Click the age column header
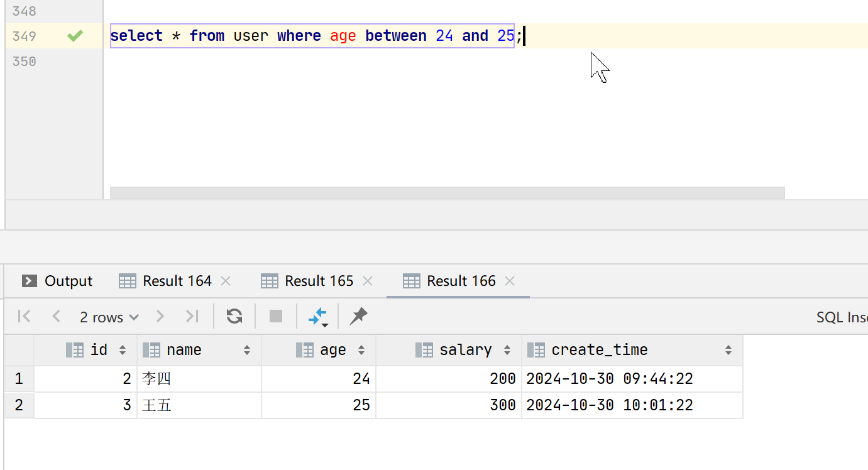 [332, 350]
